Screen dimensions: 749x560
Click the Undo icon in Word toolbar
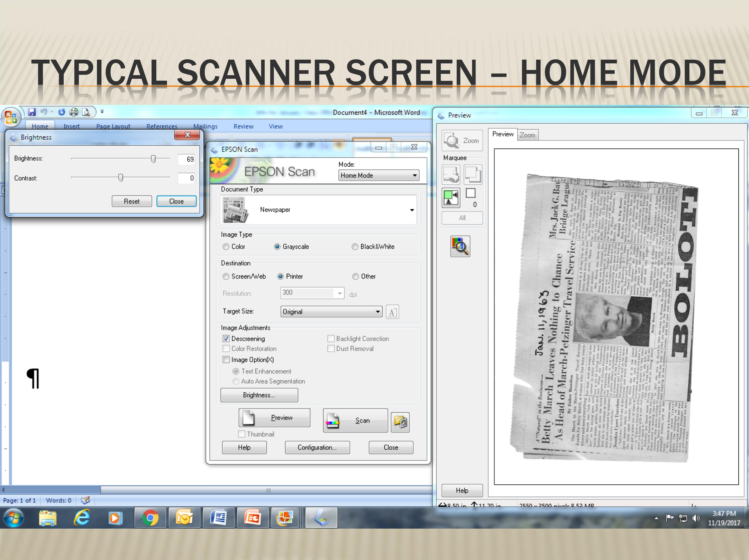pyautogui.click(x=44, y=112)
